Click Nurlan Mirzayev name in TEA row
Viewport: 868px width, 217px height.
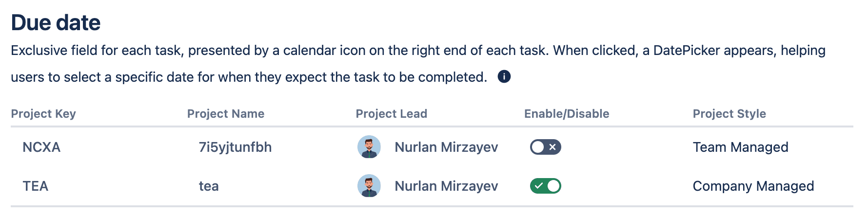tap(446, 186)
